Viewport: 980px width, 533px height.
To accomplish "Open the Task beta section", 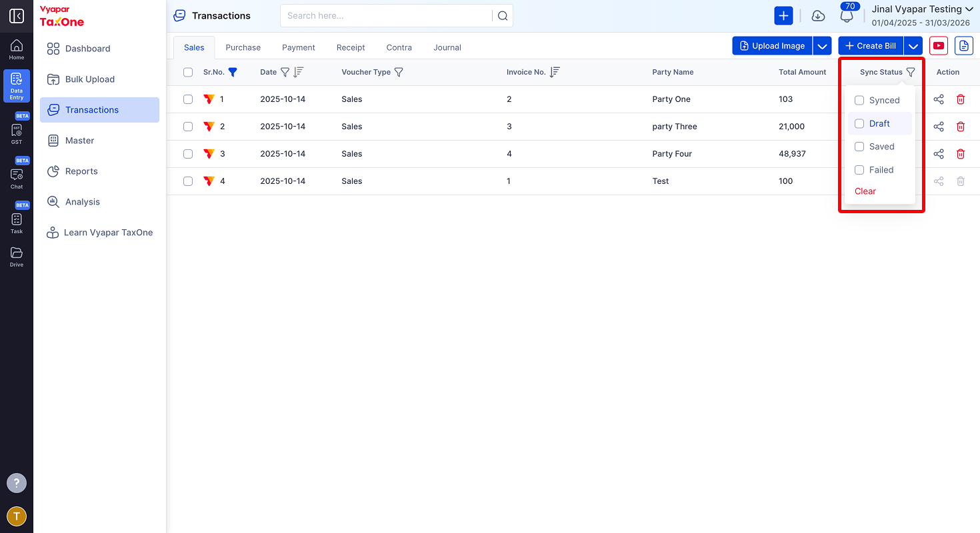I will (17, 219).
